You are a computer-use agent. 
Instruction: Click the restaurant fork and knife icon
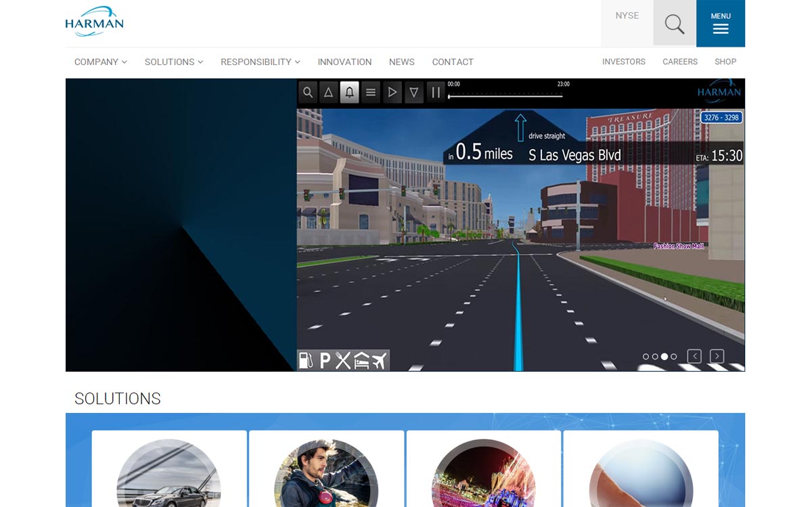pos(343,360)
